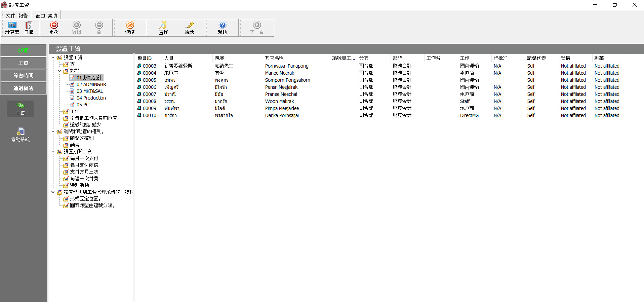Image resolution: width=644 pixels, height=302 pixels.
Task: Switch to the 設置 sidebar tab
Action: tap(24, 50)
